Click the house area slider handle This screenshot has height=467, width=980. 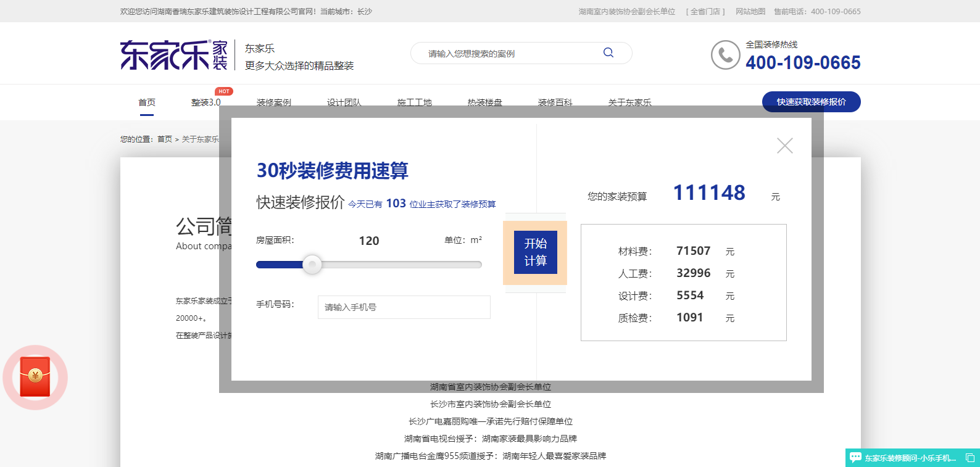click(x=312, y=265)
